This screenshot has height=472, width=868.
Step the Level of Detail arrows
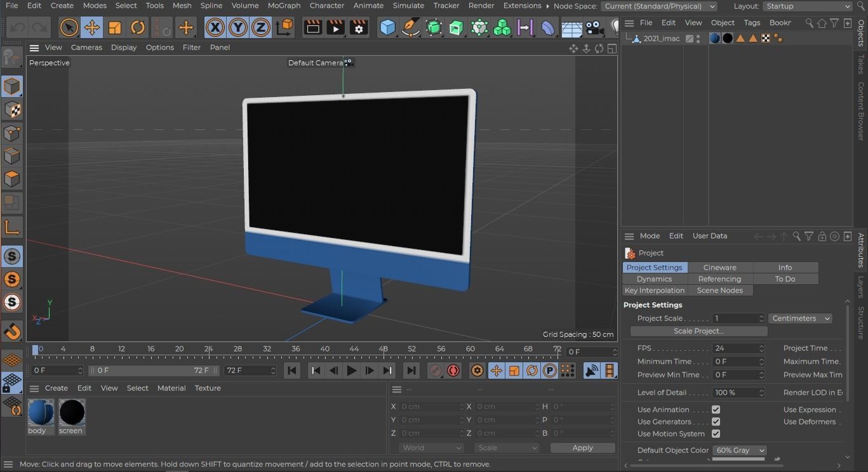(x=761, y=393)
